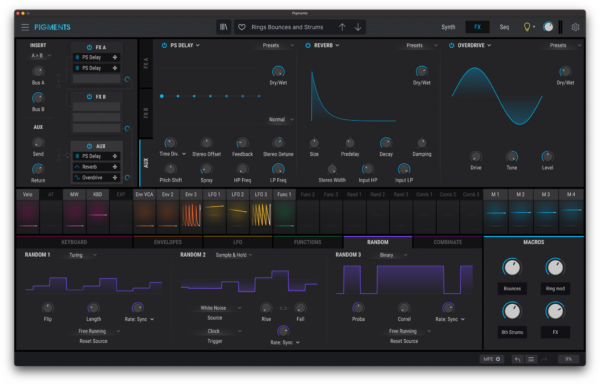Click the MPE button
The height and width of the screenshot is (385, 600).
click(492, 359)
